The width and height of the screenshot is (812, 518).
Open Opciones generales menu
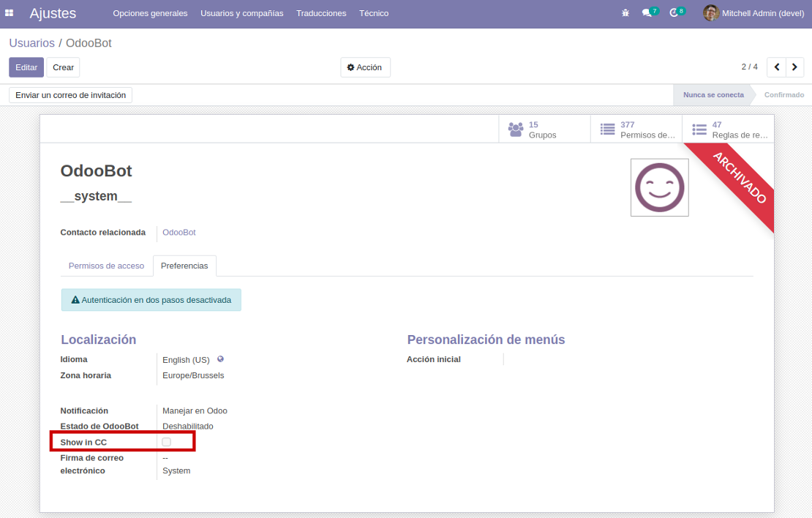(150, 13)
